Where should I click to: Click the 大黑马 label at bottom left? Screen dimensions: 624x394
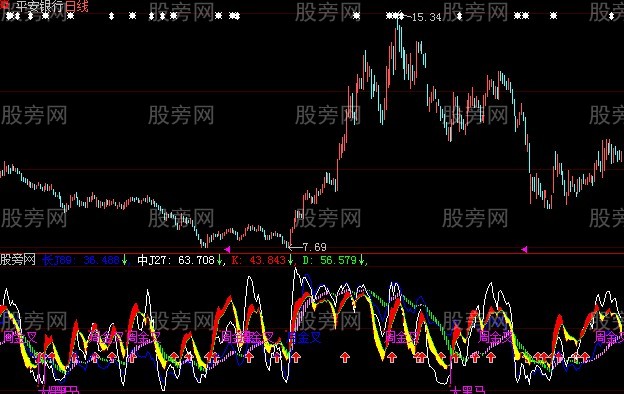click(59, 390)
